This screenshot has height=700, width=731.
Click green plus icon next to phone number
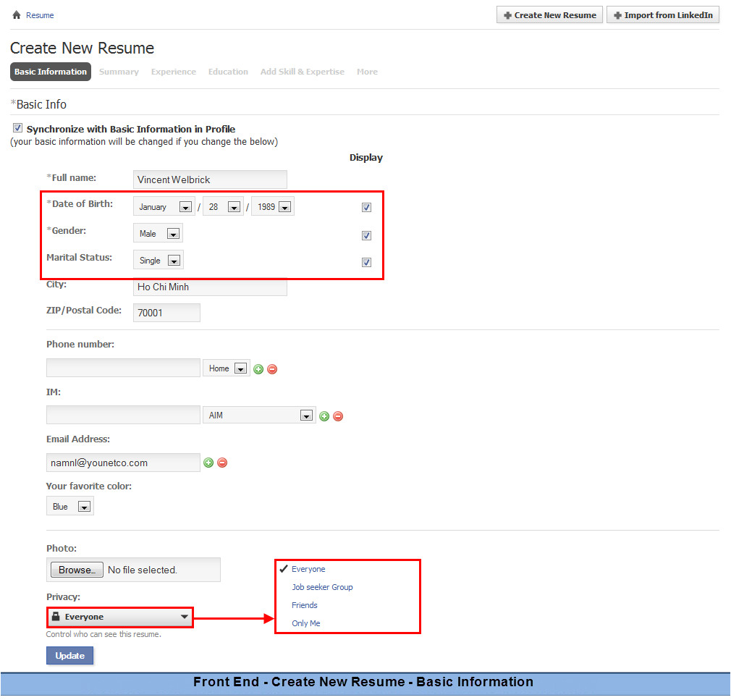click(x=258, y=369)
